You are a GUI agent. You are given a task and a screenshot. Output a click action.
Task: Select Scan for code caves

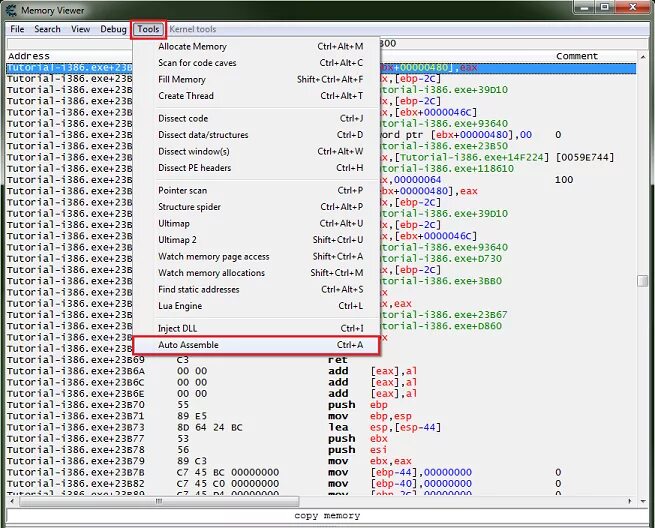pos(256,63)
